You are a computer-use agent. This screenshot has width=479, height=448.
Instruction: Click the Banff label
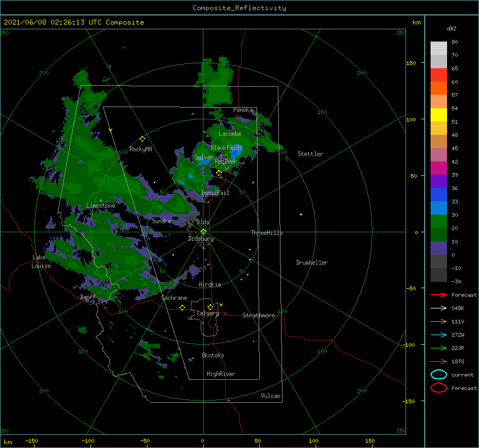pyautogui.click(x=88, y=297)
